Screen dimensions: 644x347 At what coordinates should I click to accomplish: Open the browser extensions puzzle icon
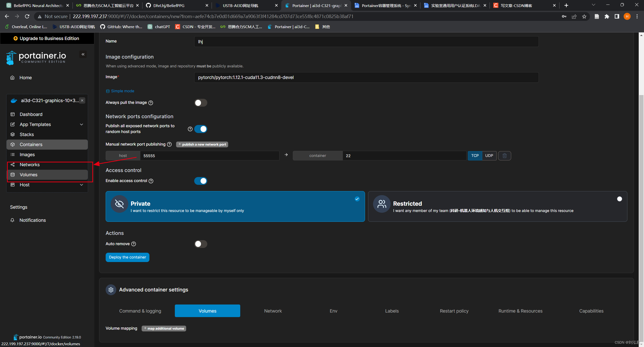pyautogui.click(x=607, y=16)
